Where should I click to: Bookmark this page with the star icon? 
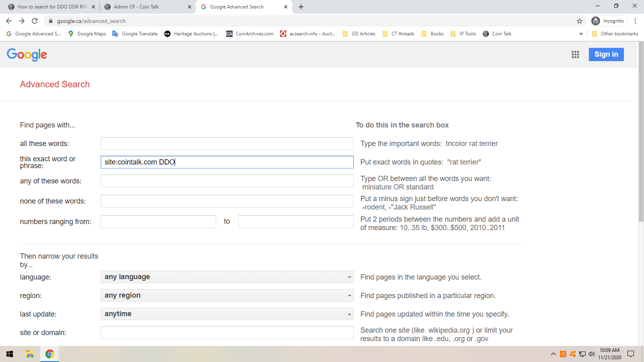(x=580, y=21)
